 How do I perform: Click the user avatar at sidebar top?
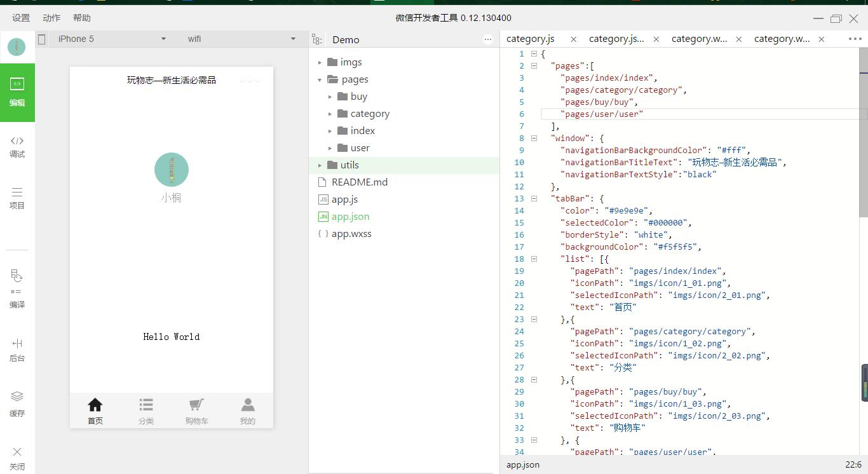click(x=17, y=47)
